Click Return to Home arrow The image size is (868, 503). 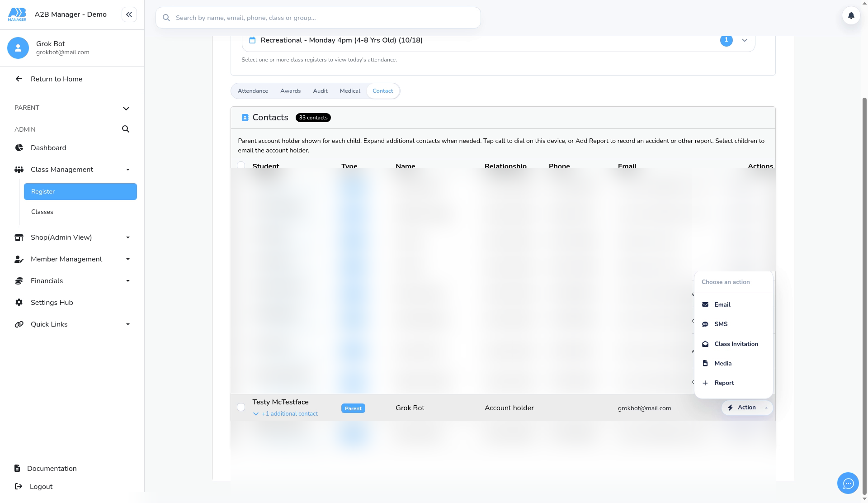pyautogui.click(x=19, y=79)
